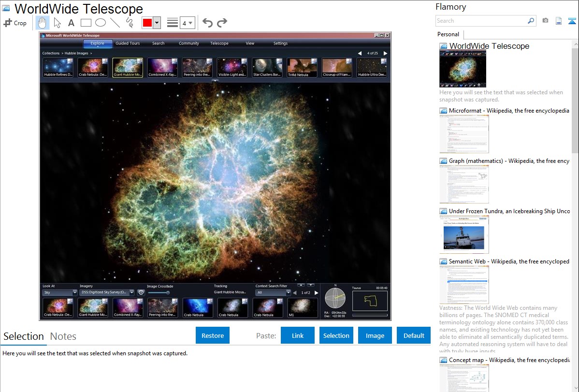Click the red annotation color swatch

tap(147, 23)
